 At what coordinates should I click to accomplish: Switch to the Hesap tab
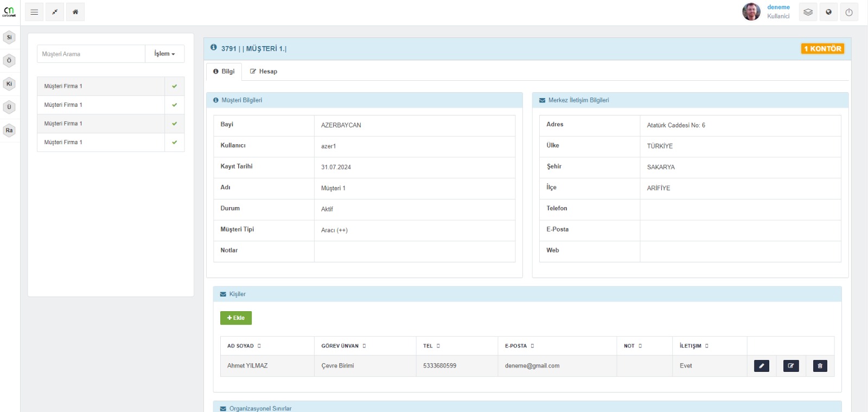[x=264, y=72]
